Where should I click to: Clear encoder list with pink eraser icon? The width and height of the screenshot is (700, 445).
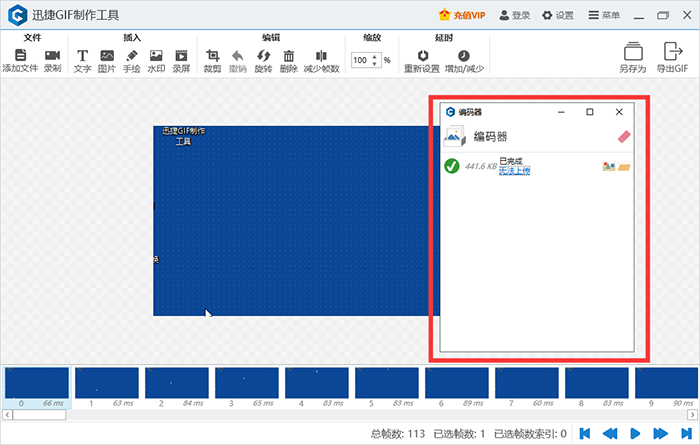624,137
